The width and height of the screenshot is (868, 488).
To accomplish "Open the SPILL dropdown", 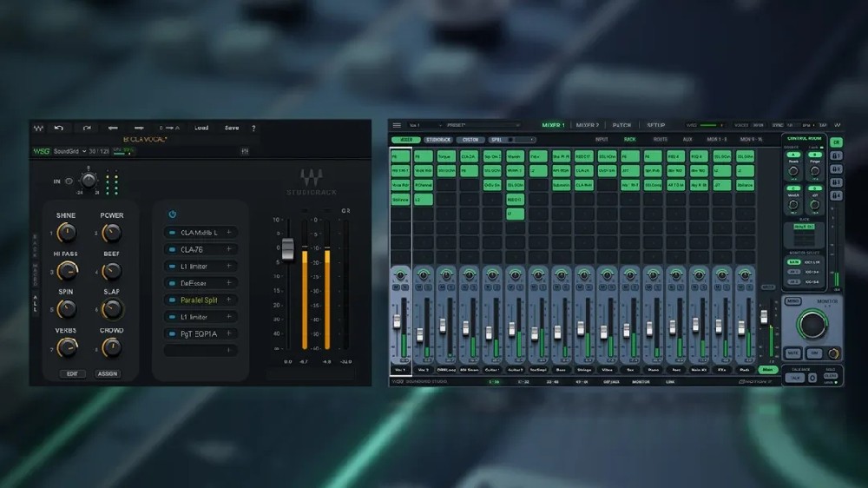I will coord(512,140).
